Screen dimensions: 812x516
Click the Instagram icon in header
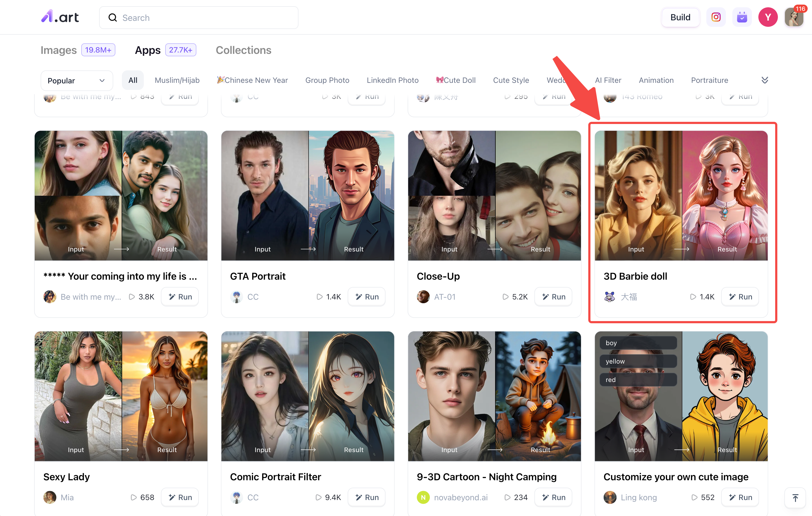click(716, 17)
